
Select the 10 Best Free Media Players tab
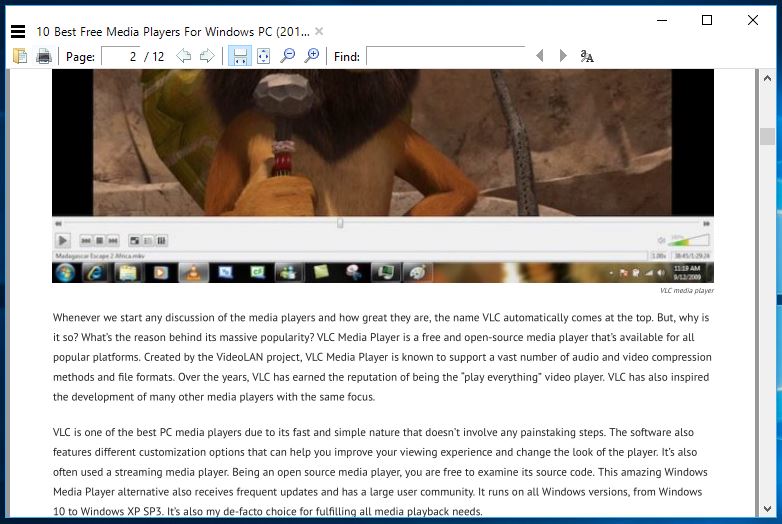point(172,31)
